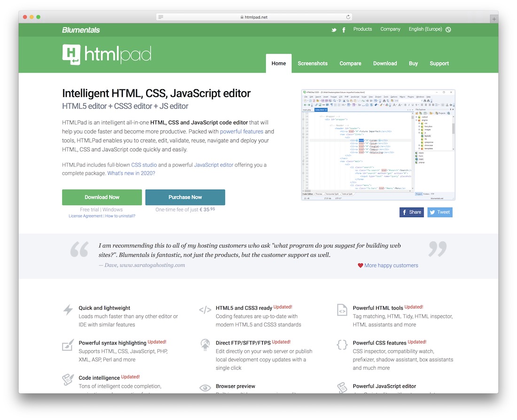The width and height of the screenshot is (517, 420).
Task: Click the htmlpad.net address bar
Action: tap(254, 17)
